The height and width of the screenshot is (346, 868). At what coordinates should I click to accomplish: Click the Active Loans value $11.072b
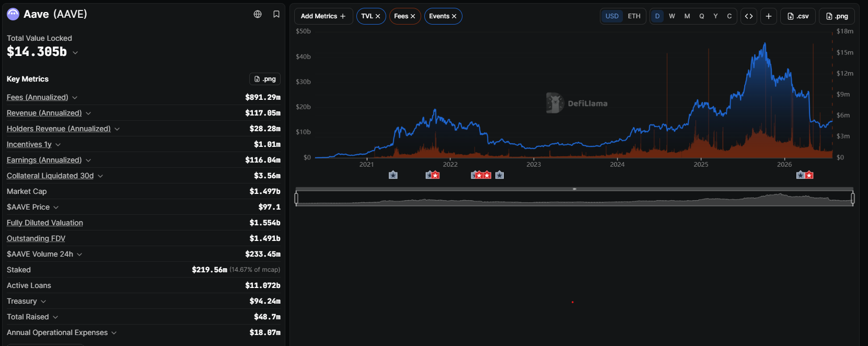pyautogui.click(x=263, y=285)
